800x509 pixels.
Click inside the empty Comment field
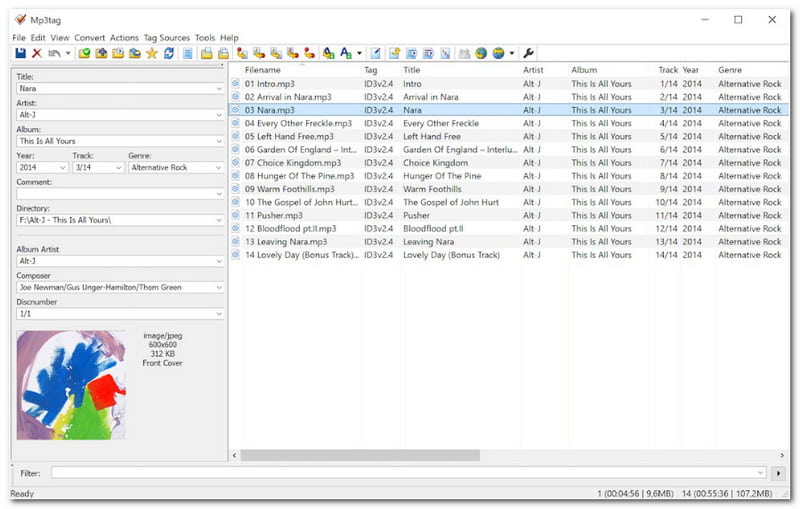120,194
